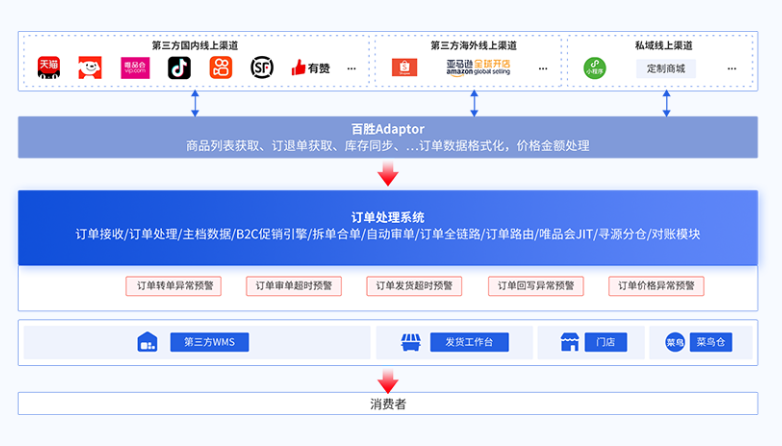Click the 私域线上渠道 heading
Viewport: 782px width, 446px height.
pos(664,45)
